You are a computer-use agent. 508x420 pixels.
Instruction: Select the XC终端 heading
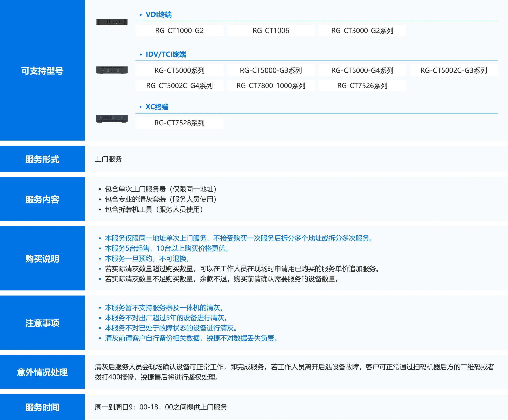point(157,107)
